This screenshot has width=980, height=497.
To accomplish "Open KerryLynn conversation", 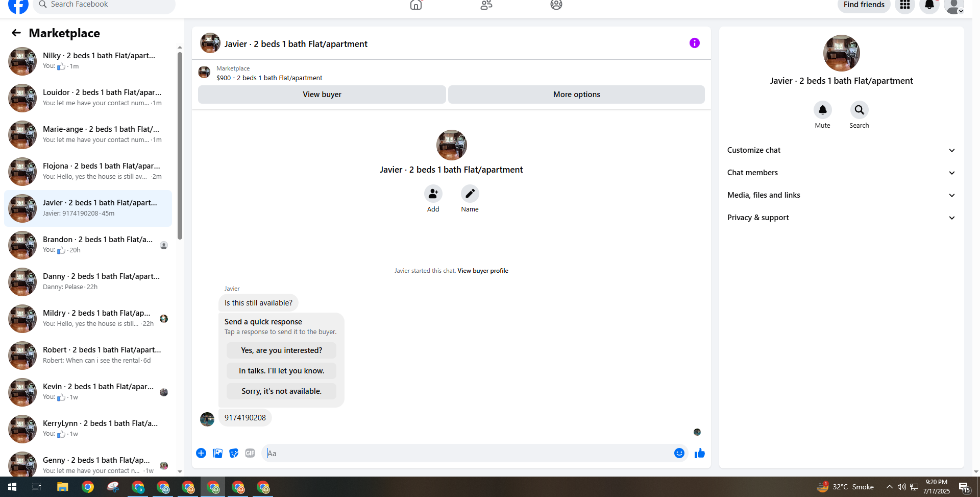I will point(88,429).
